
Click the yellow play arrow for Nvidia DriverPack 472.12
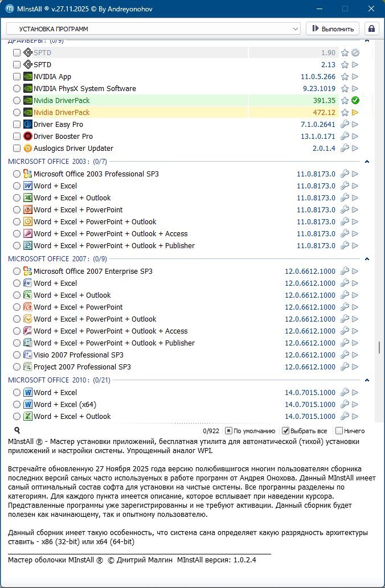355,113
